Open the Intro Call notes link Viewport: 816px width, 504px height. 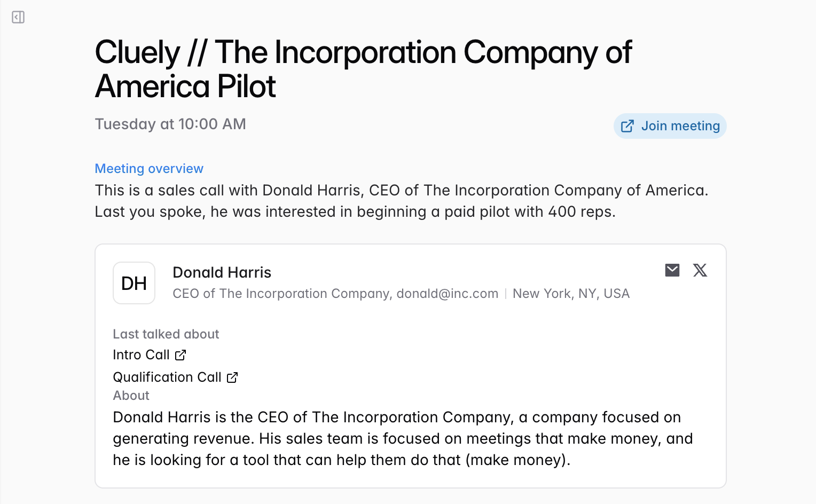click(x=141, y=355)
